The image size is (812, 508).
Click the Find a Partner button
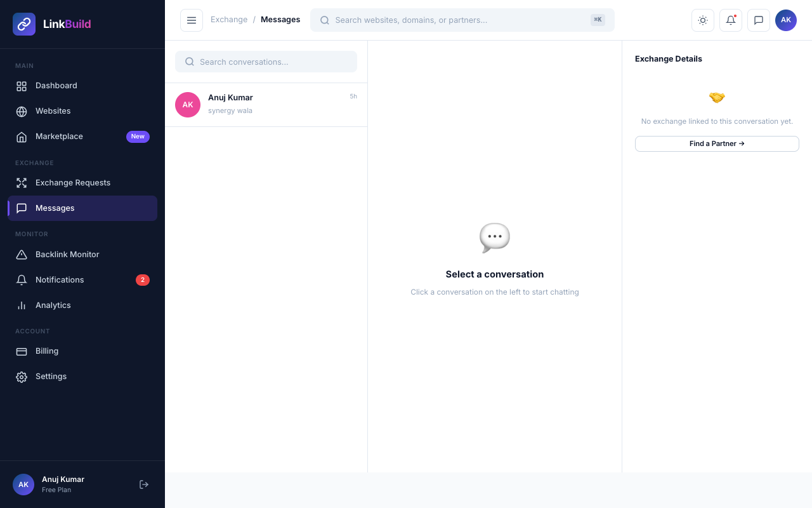[717, 144]
